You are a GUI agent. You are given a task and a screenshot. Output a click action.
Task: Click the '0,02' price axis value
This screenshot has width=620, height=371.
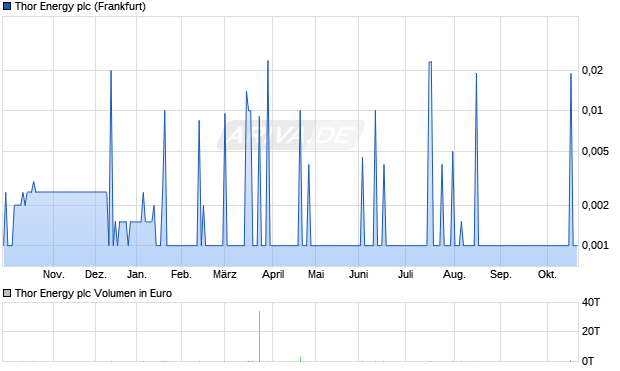click(592, 70)
